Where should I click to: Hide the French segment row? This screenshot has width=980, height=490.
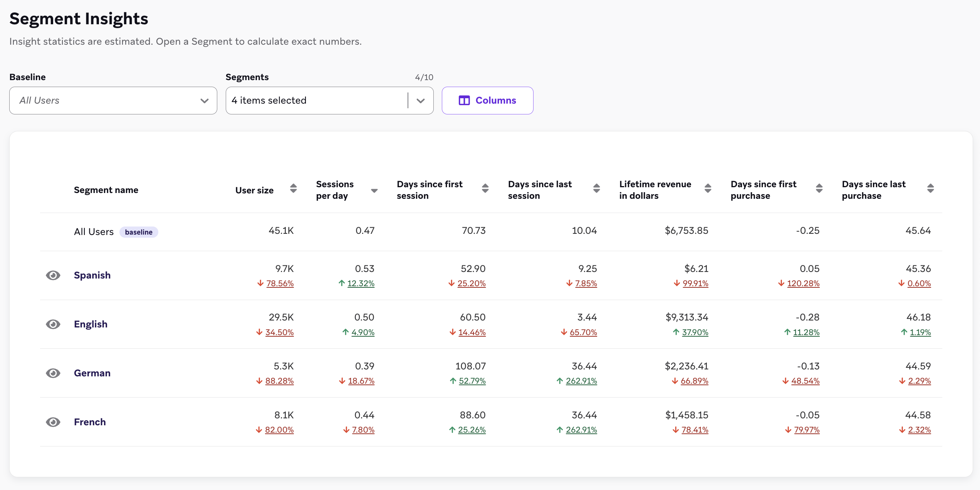coord(53,422)
